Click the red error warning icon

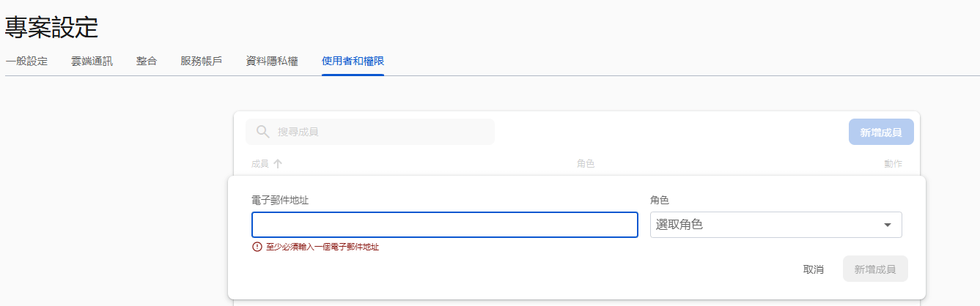[257, 247]
